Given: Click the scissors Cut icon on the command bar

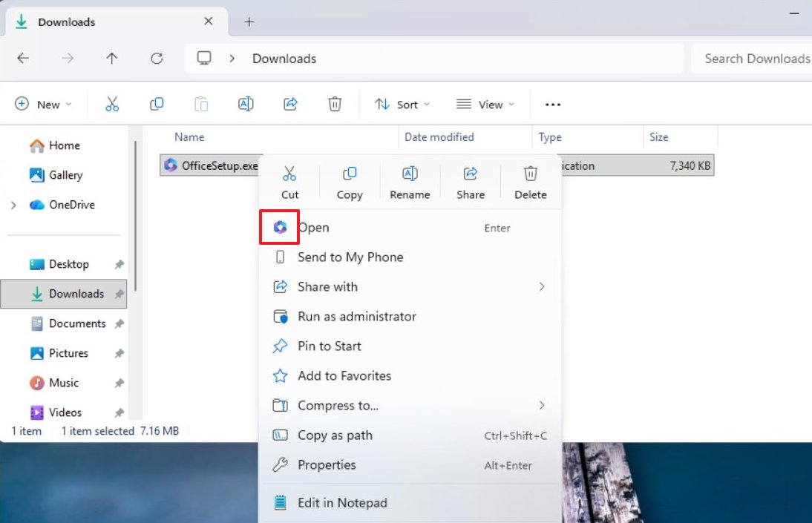Looking at the screenshot, I should 112,104.
